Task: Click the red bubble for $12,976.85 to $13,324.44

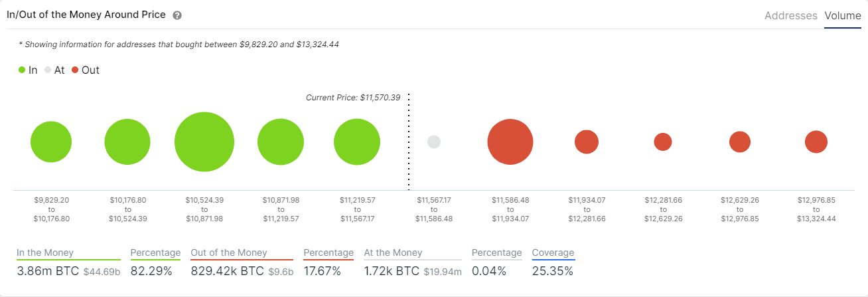Action: (x=816, y=142)
